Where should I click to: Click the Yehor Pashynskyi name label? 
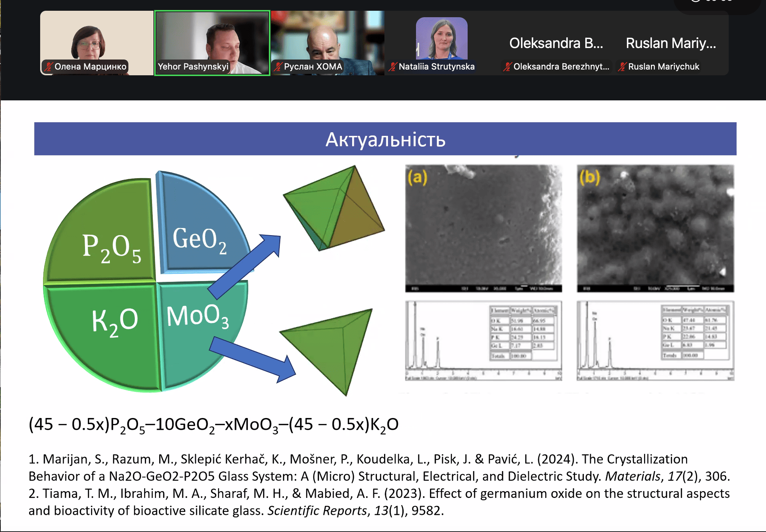click(x=193, y=67)
